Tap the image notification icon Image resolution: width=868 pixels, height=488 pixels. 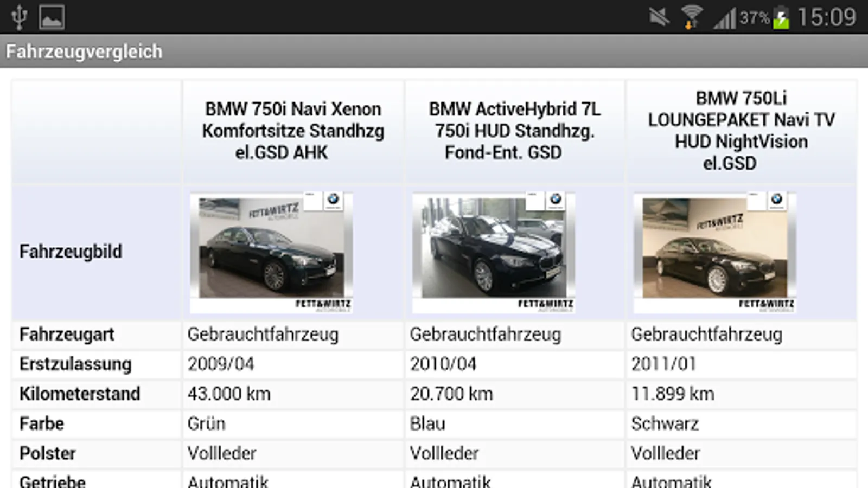52,17
